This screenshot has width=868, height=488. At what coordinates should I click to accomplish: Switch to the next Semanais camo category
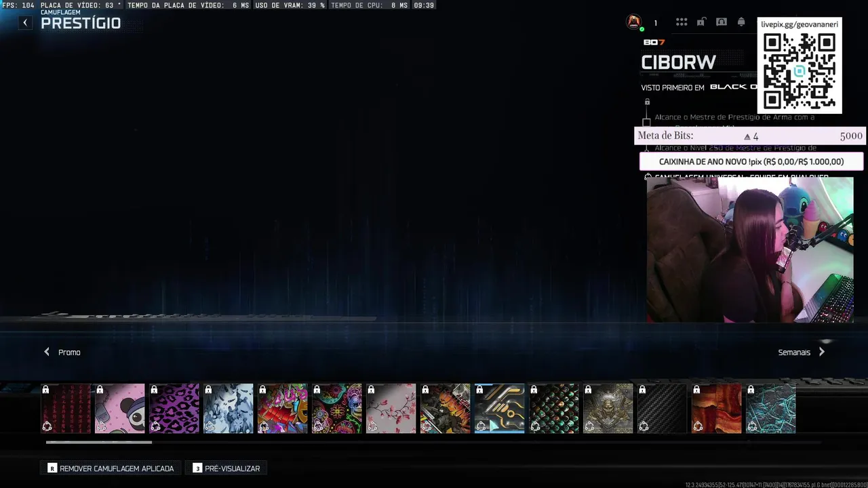(802, 352)
